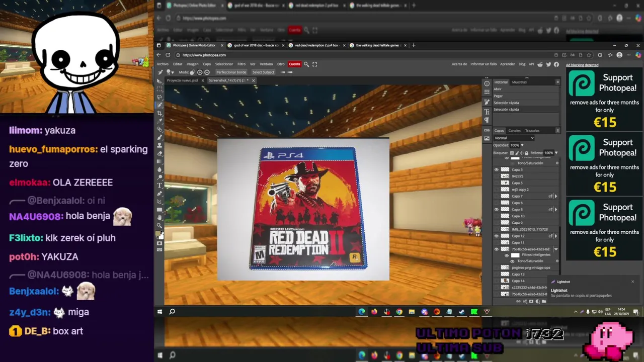644x362 pixels.
Task: Select the Rectangle shape tool
Action: [159, 210]
